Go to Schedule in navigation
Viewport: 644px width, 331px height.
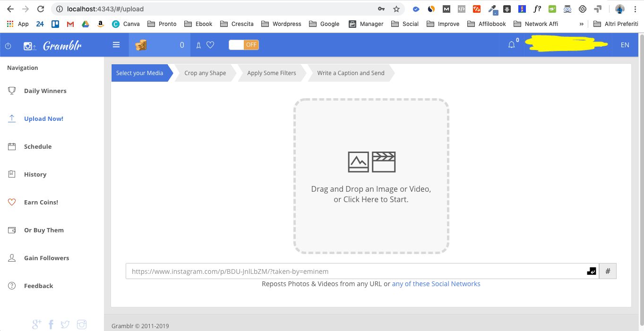[x=38, y=147]
